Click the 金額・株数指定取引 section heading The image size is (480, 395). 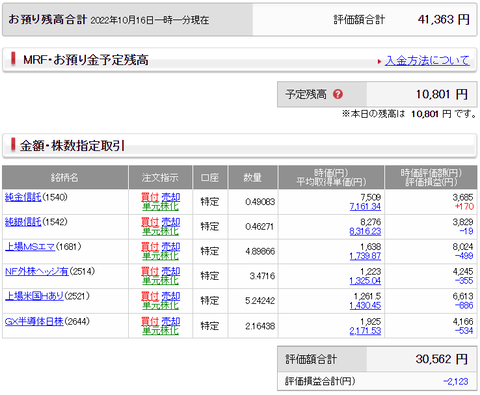point(72,146)
